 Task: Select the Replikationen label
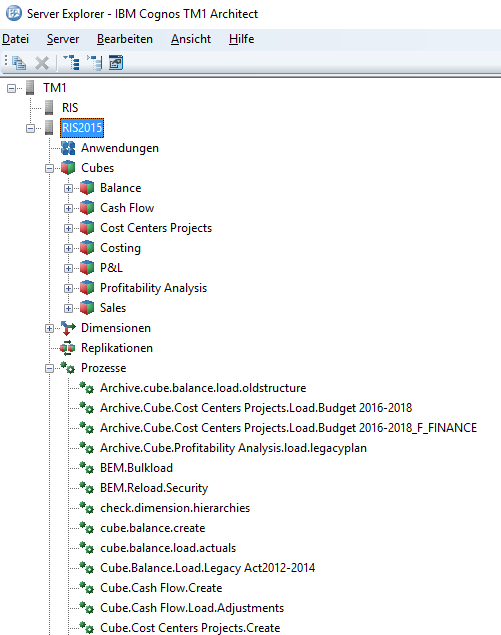pyautogui.click(x=117, y=348)
